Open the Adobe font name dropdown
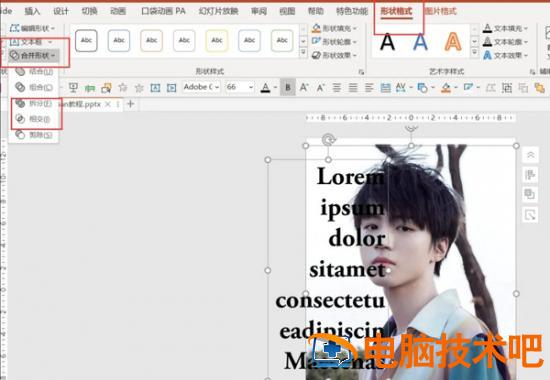The width and height of the screenshot is (550, 380). pos(201,87)
